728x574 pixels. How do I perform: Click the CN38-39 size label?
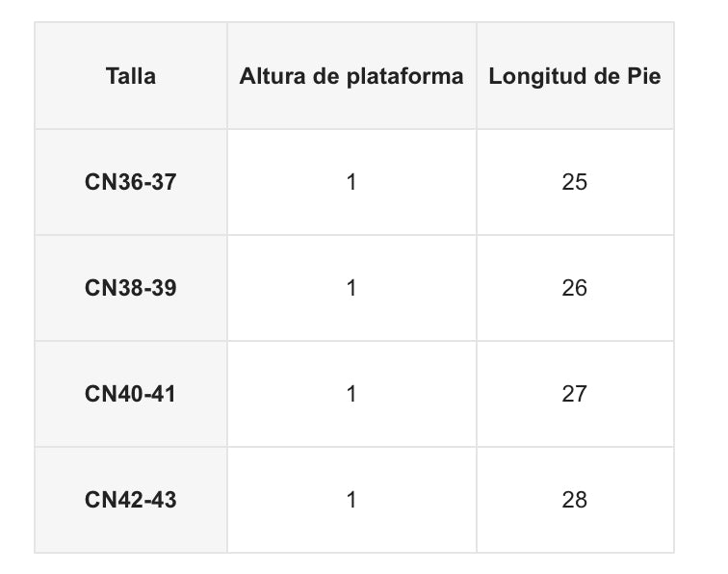click(x=131, y=288)
